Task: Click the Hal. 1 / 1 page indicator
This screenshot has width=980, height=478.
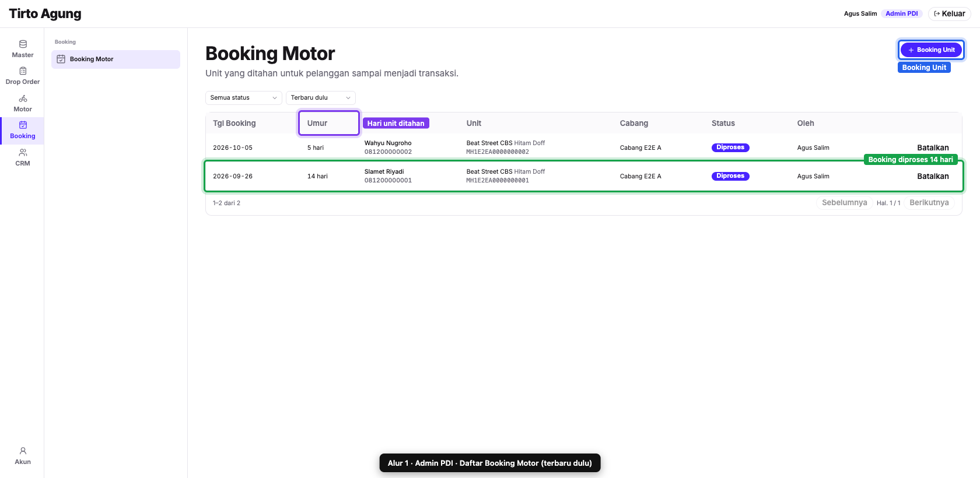Action: pyautogui.click(x=888, y=203)
